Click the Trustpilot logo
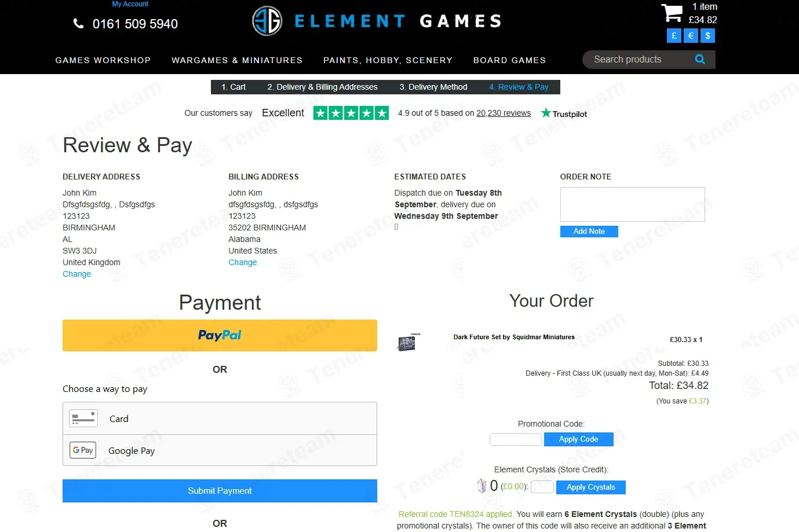 pyautogui.click(x=564, y=113)
